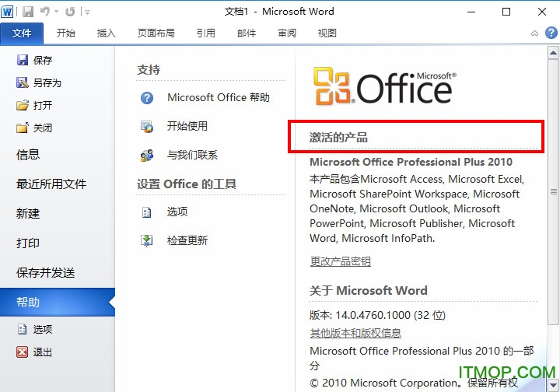Choose 退出 to quit Word

coord(43,352)
